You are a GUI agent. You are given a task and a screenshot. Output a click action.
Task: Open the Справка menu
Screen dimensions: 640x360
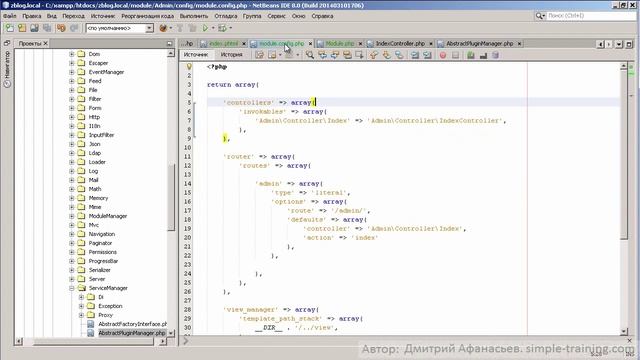pos(322,16)
